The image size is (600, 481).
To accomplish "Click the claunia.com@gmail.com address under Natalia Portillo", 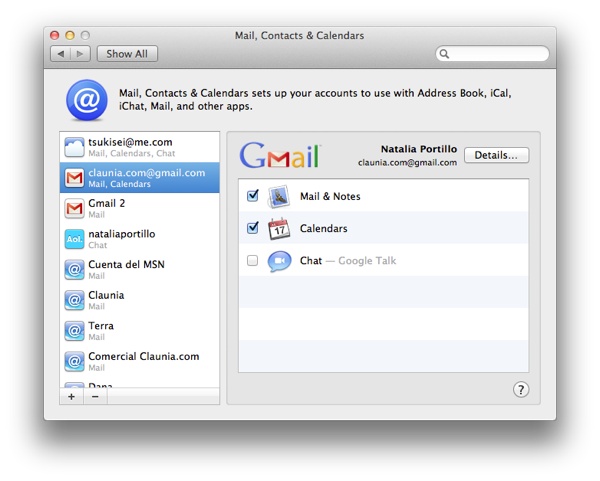I will coord(408,163).
